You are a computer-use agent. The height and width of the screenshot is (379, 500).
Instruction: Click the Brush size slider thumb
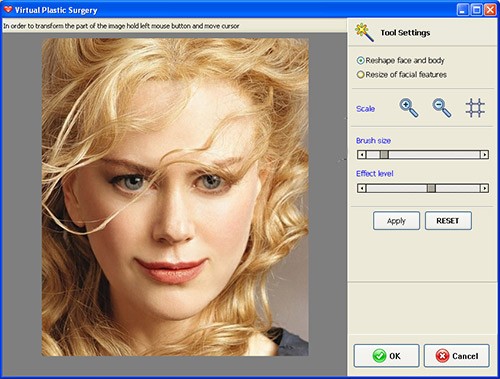(384, 154)
